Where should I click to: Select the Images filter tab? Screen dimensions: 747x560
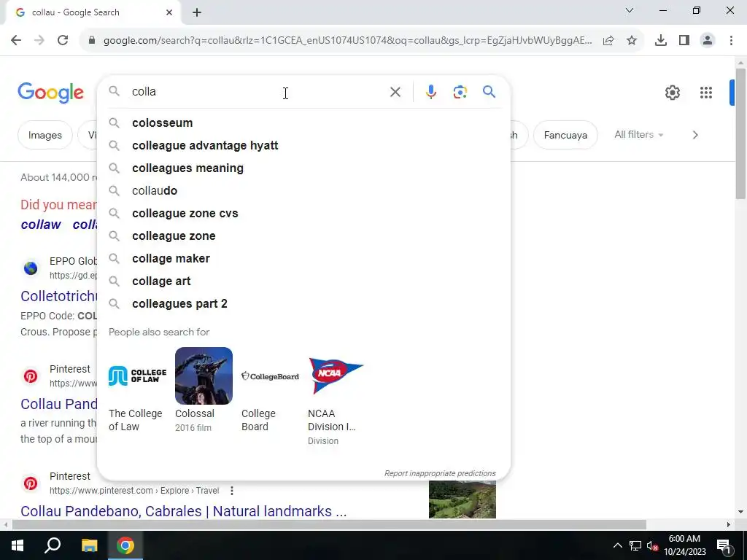(x=44, y=135)
